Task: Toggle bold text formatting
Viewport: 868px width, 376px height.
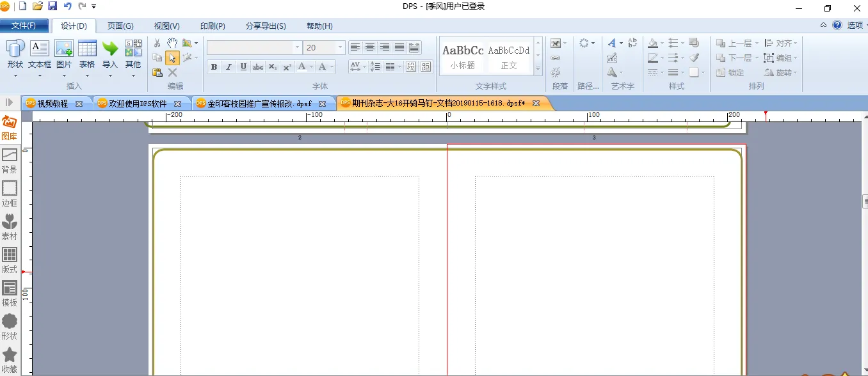Action: pyautogui.click(x=214, y=67)
